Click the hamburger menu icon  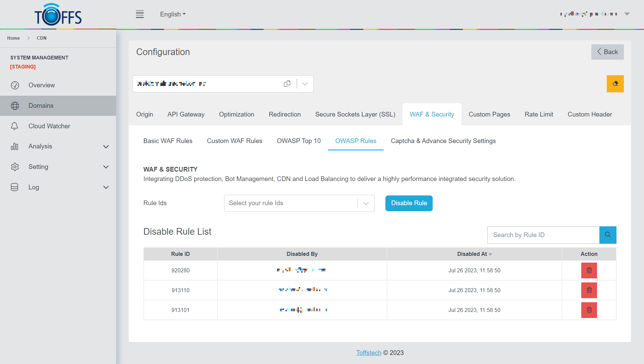tap(140, 14)
